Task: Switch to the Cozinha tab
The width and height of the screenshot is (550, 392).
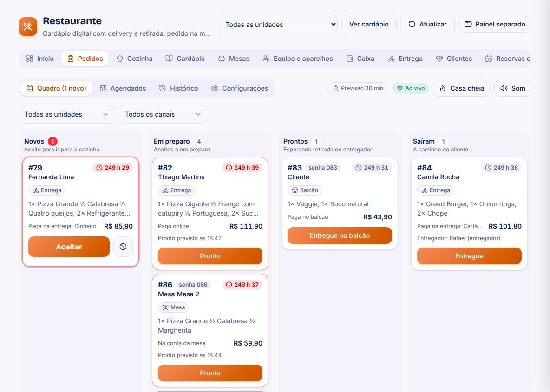Action: pyautogui.click(x=134, y=59)
